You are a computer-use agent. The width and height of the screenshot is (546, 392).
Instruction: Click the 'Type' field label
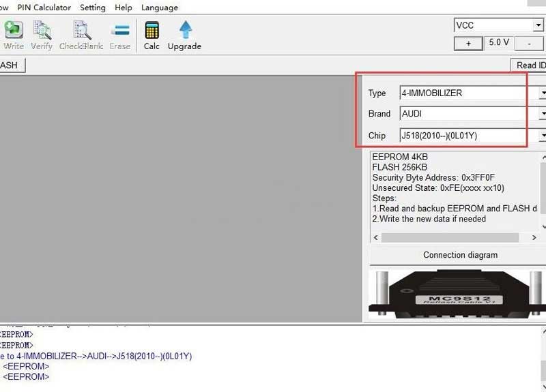pyautogui.click(x=377, y=93)
